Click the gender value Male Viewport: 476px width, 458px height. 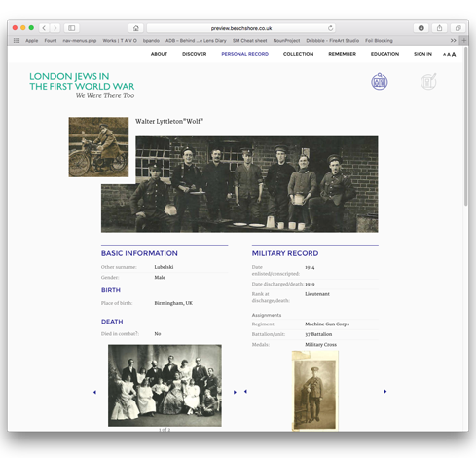point(160,278)
